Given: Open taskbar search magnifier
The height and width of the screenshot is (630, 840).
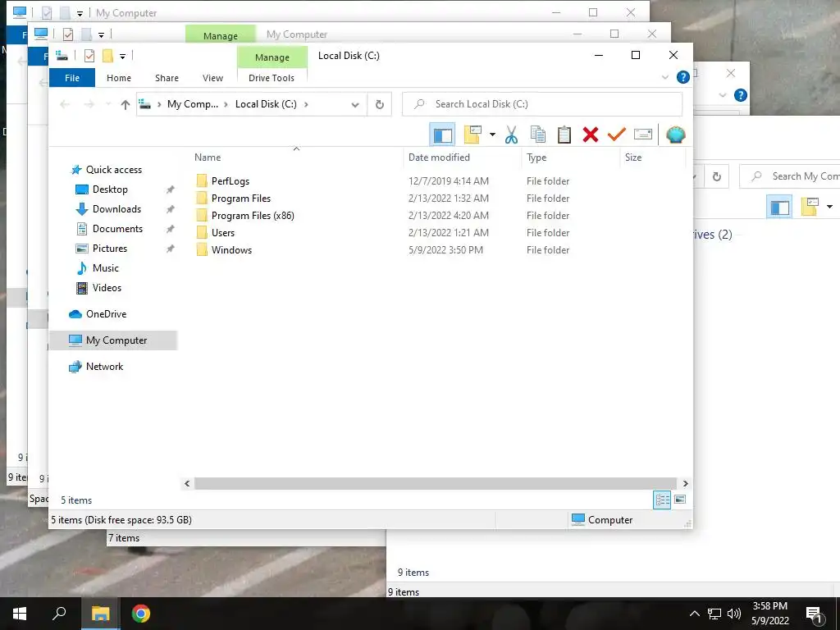Looking at the screenshot, I should tap(59, 614).
